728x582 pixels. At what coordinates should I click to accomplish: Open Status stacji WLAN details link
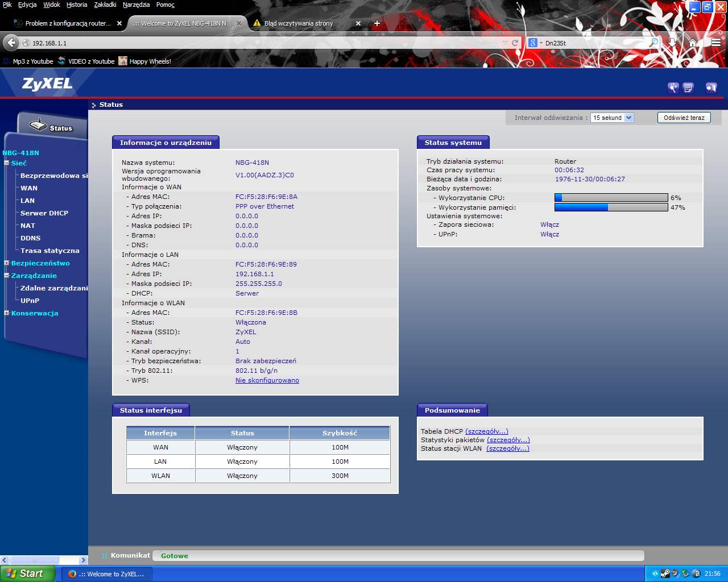pos(508,448)
